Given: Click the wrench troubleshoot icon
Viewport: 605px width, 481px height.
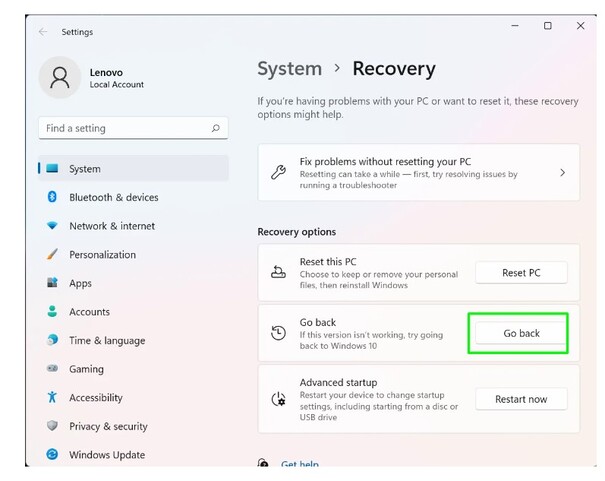Looking at the screenshot, I should click(278, 172).
